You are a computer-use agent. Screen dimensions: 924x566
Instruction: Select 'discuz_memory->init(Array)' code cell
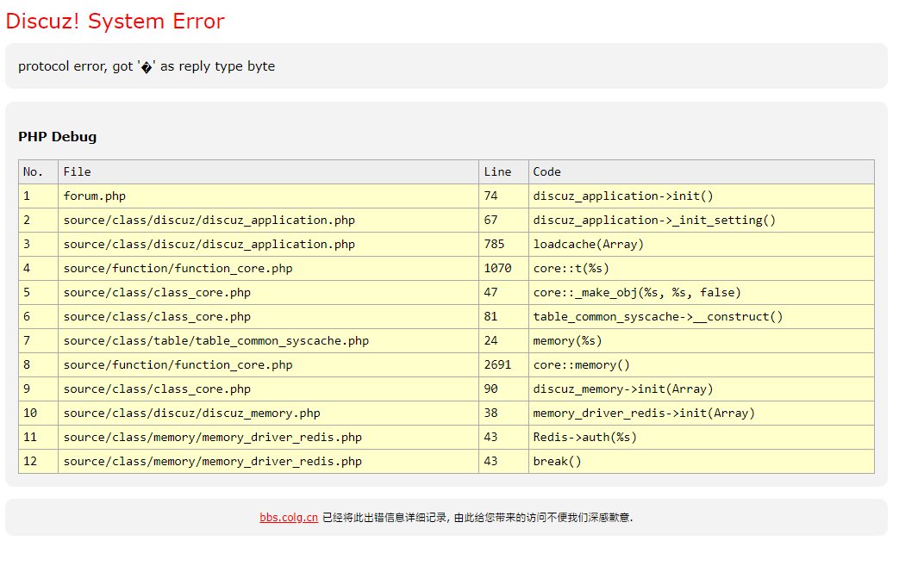(x=702, y=389)
